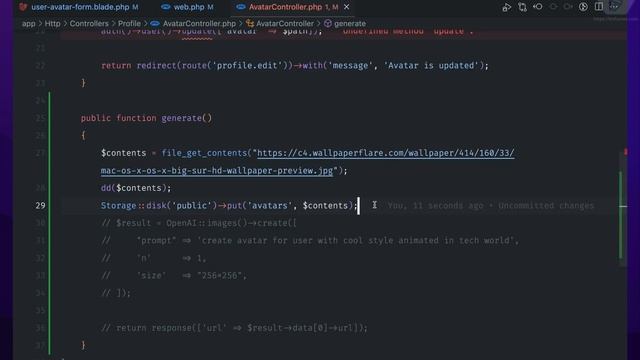Place cursor on 'file_get_contents' function call
This screenshot has width=640, height=360.
(204, 153)
